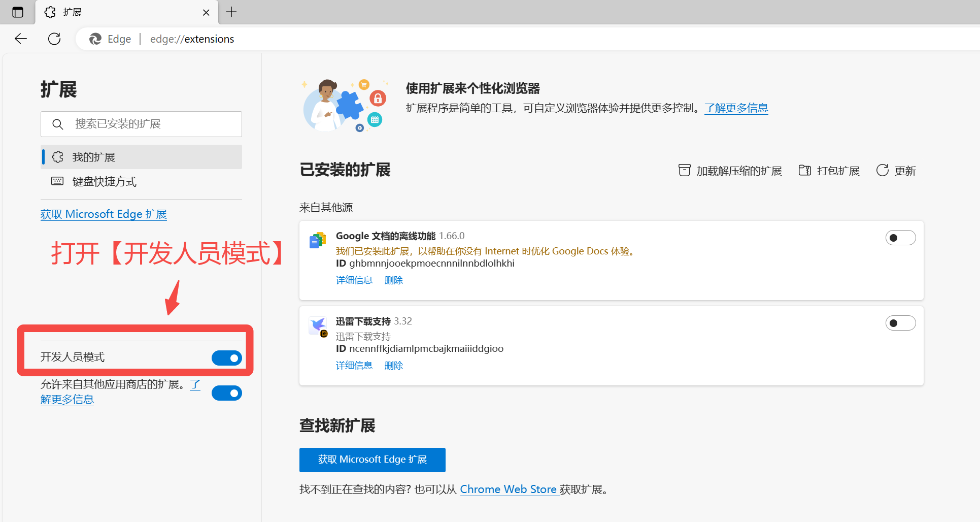Image resolution: width=980 pixels, height=522 pixels.
Task: Click the Google Docs Offline extension icon
Action: (x=318, y=240)
